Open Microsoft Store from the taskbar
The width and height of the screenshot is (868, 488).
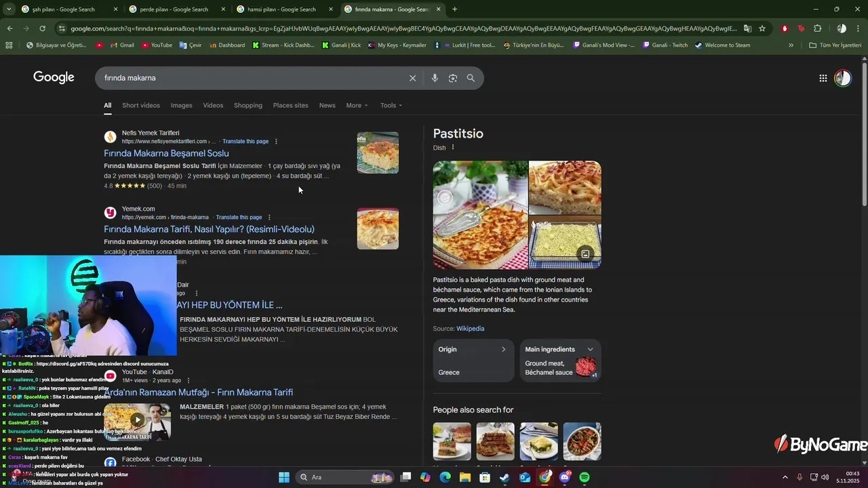485,477
